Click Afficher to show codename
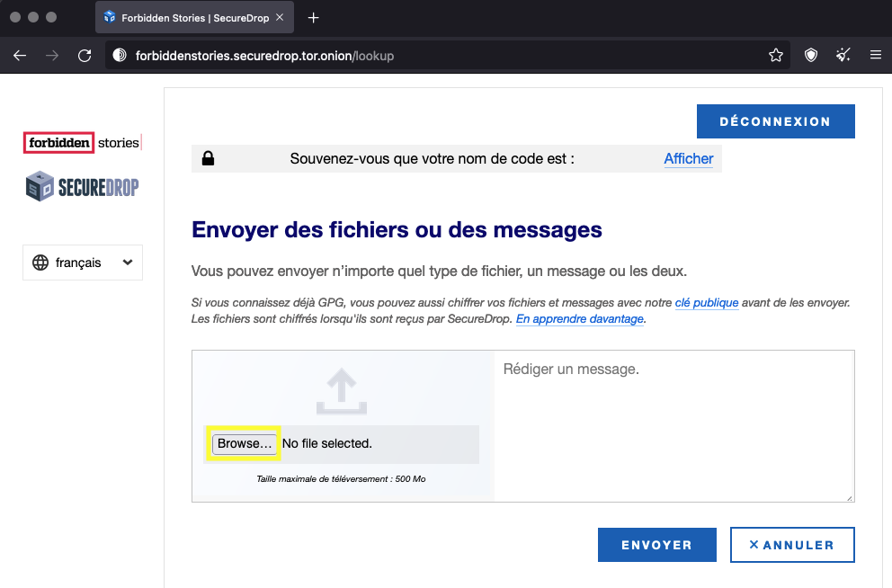Screen dimensions: 892x588 pos(688,159)
